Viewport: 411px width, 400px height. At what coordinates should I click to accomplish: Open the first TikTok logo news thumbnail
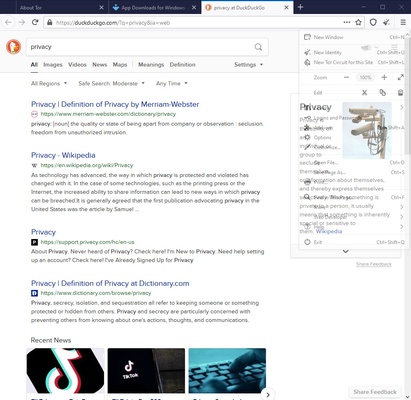(x=65, y=371)
